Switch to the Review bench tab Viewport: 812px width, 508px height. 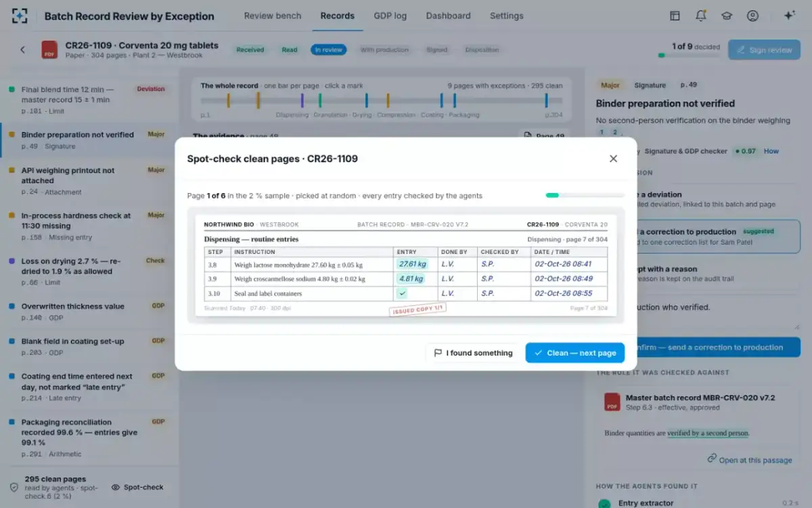click(x=273, y=16)
